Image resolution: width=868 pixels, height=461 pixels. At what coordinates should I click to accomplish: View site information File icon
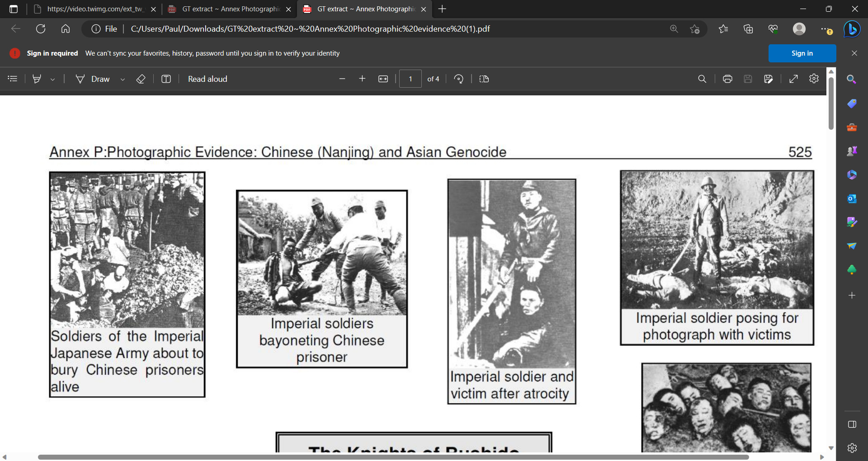pos(104,29)
